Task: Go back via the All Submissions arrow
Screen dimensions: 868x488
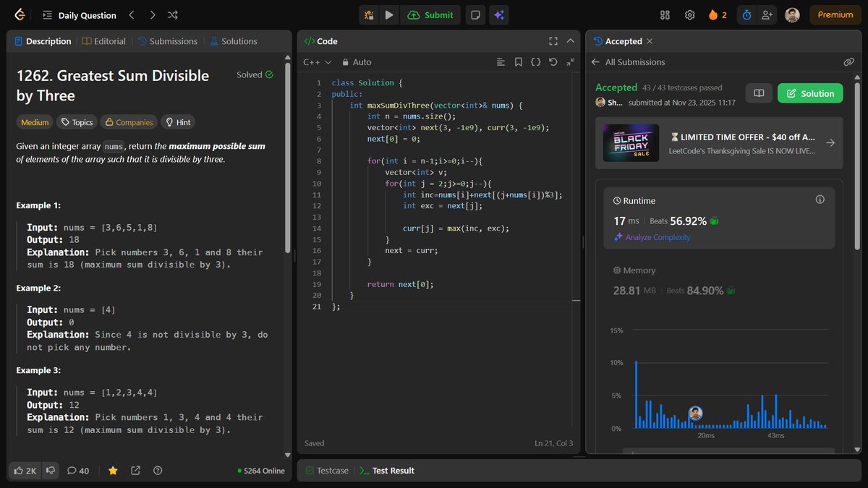Action: pyautogui.click(x=595, y=61)
